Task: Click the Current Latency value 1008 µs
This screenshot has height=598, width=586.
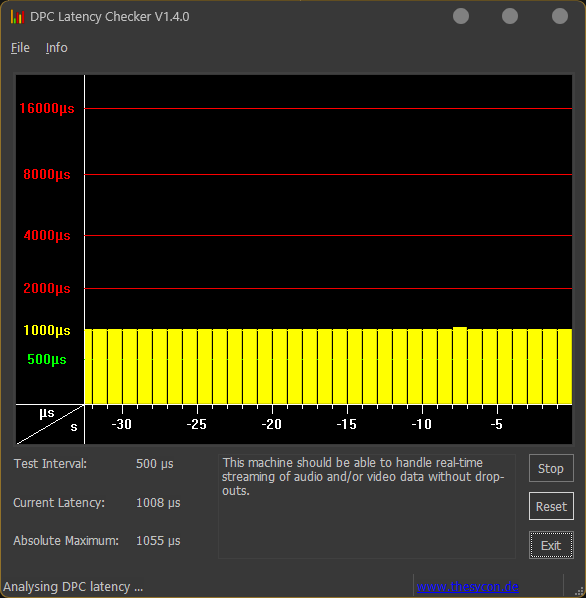Action: pyautogui.click(x=158, y=503)
